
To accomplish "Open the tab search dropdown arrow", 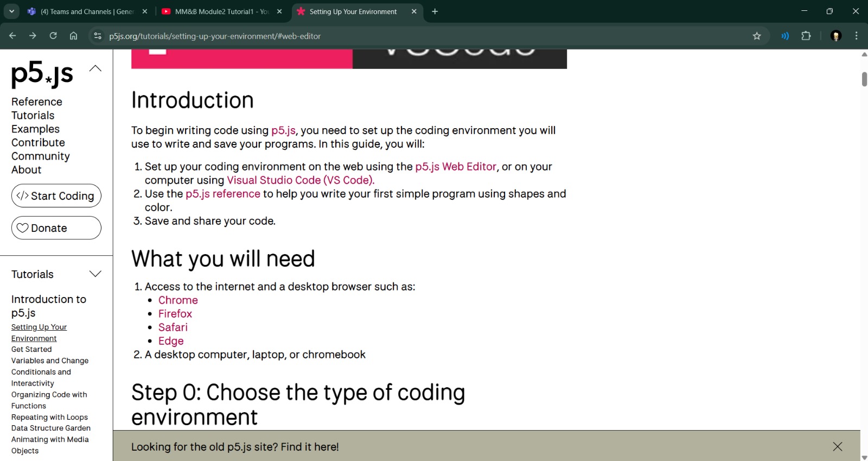I will coord(11,11).
